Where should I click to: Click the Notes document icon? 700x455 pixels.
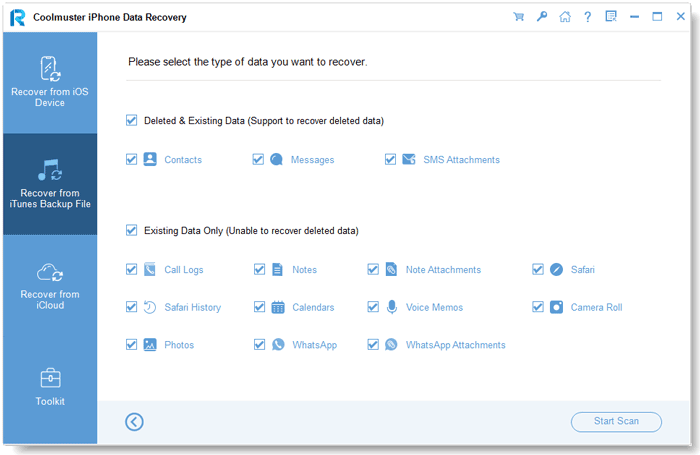click(277, 269)
